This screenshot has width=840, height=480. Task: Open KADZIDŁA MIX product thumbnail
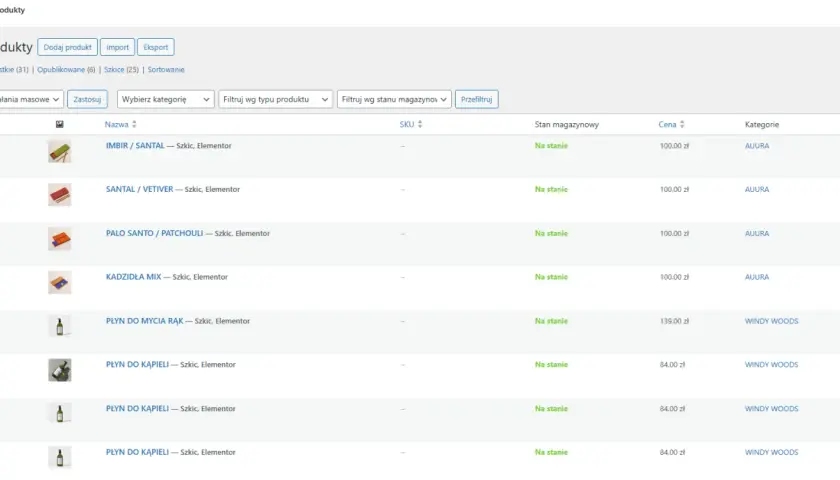(x=59, y=282)
